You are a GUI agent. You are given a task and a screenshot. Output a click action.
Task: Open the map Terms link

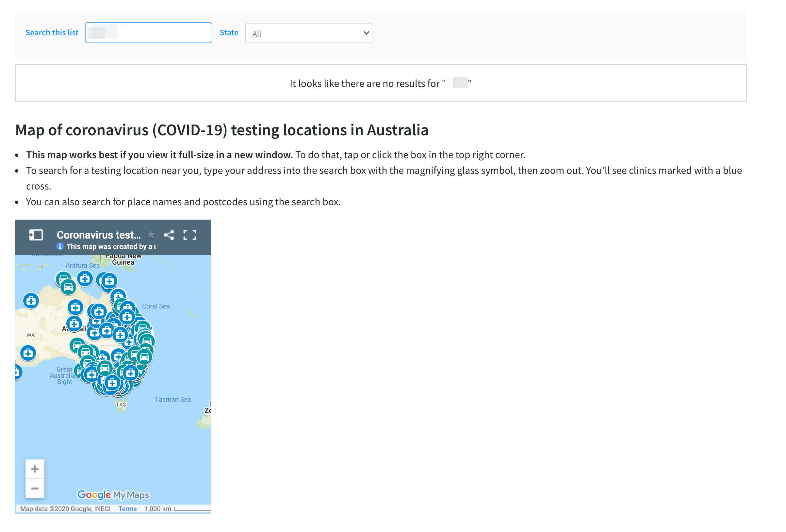click(x=127, y=509)
